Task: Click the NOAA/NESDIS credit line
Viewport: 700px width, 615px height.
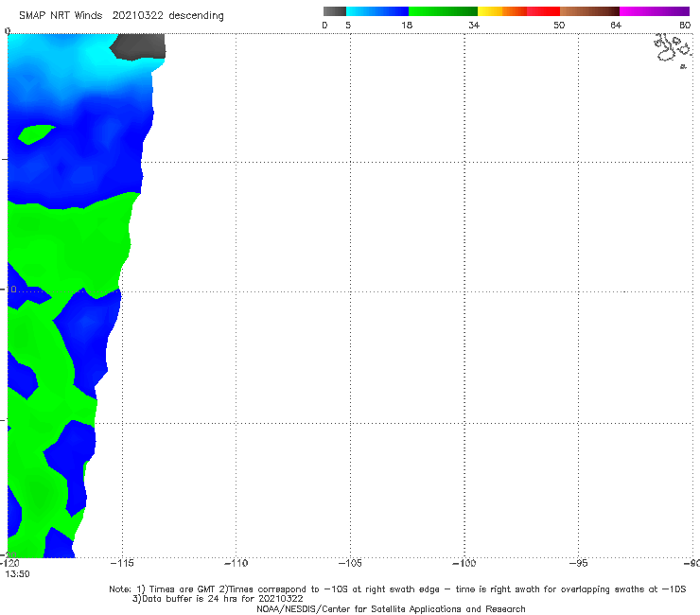Action: click(391, 609)
